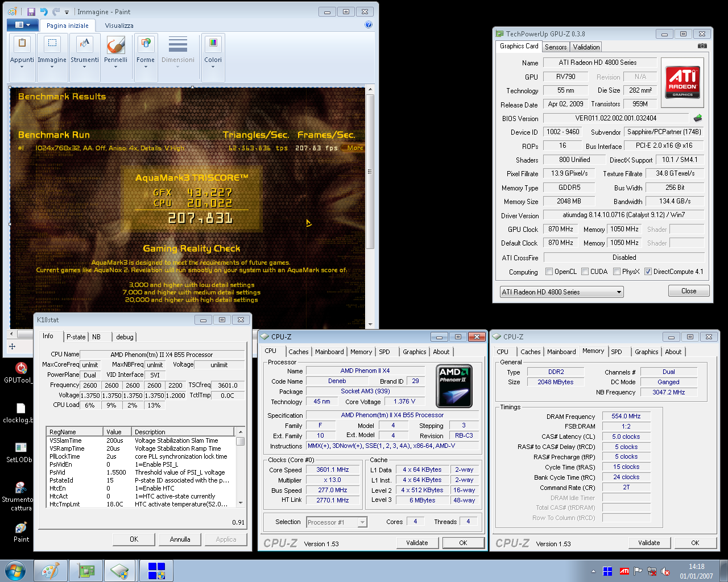Show hidden tray icons arrow

(593, 571)
